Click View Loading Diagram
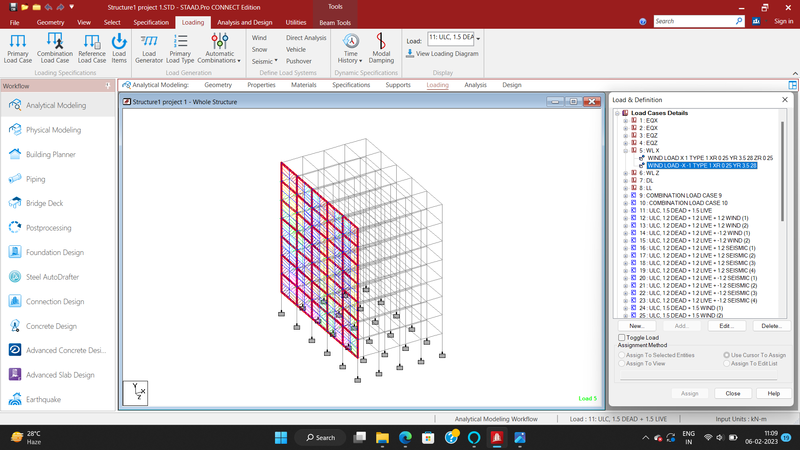 coord(442,54)
